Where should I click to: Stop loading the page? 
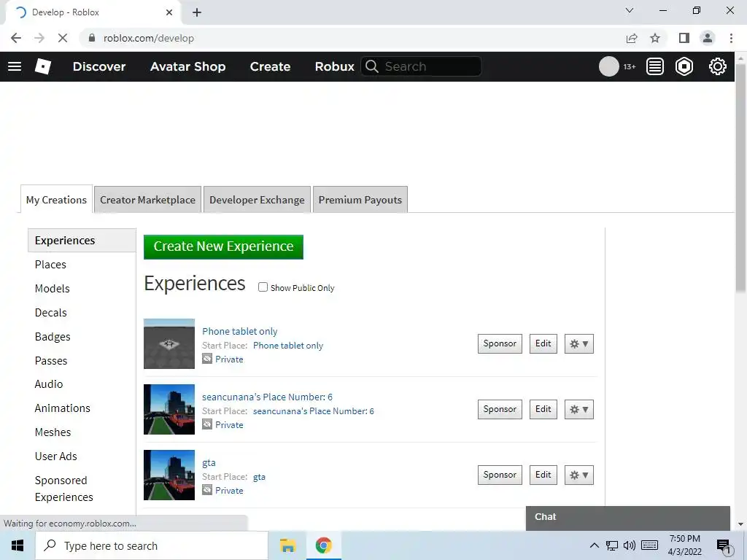click(x=63, y=38)
